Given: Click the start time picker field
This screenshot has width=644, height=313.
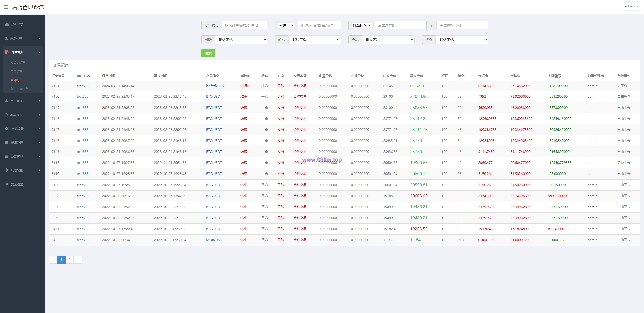Looking at the screenshot, I should [400, 25].
